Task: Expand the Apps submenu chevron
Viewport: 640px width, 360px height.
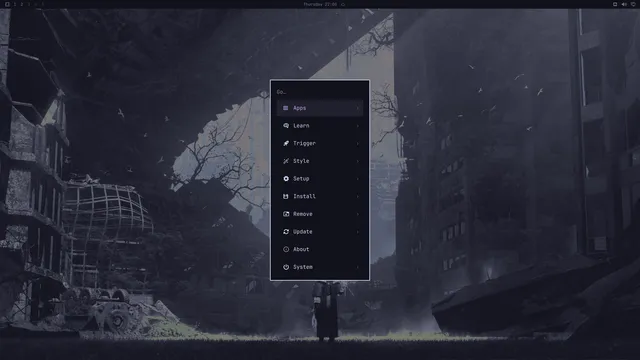Action: point(358,108)
